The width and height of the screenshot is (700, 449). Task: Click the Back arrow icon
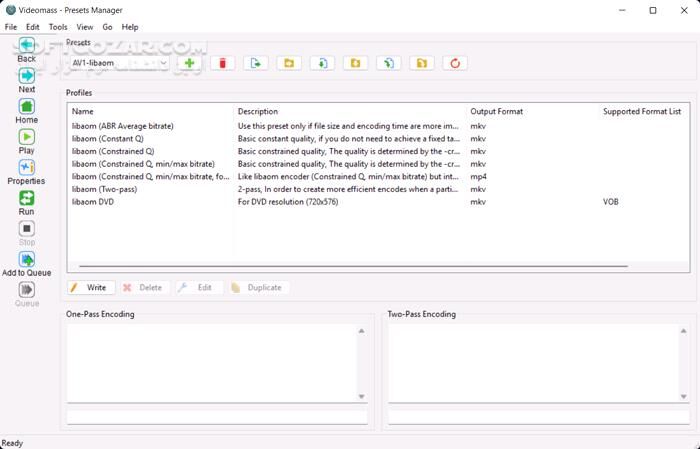[27, 46]
